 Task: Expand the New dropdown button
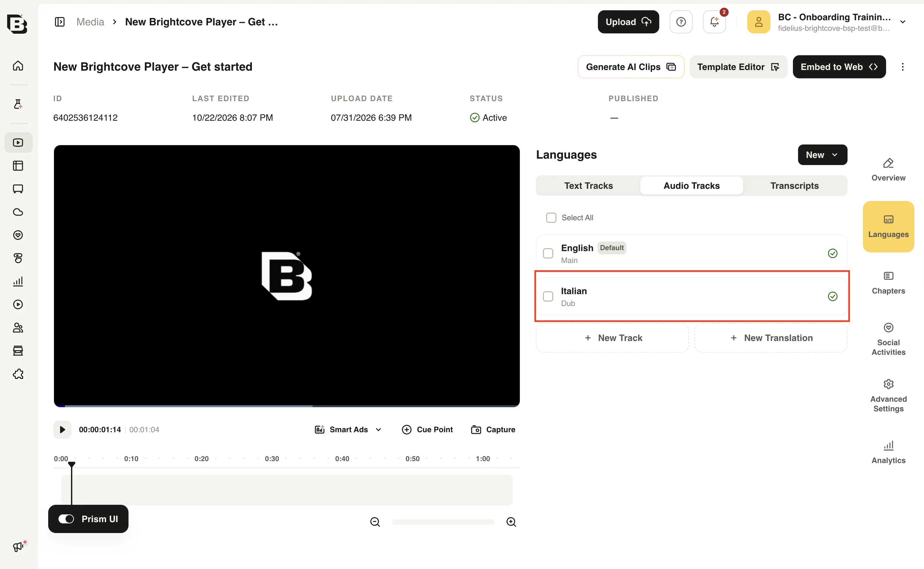[x=822, y=155]
